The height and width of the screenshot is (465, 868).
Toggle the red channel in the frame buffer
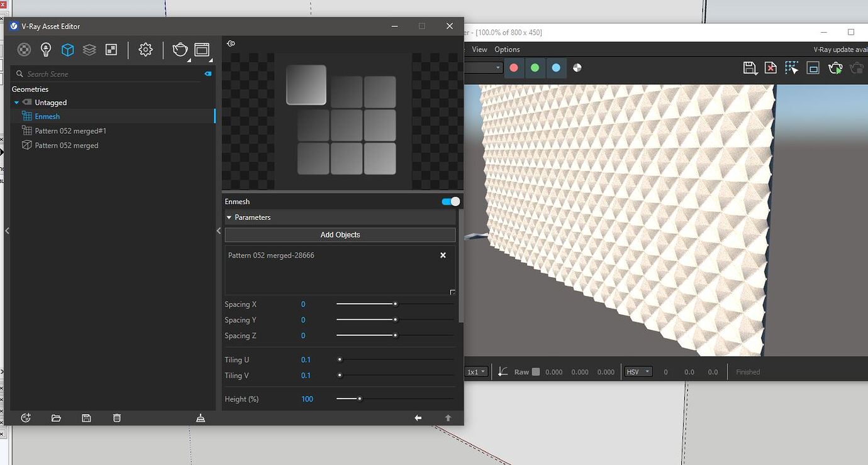(514, 68)
